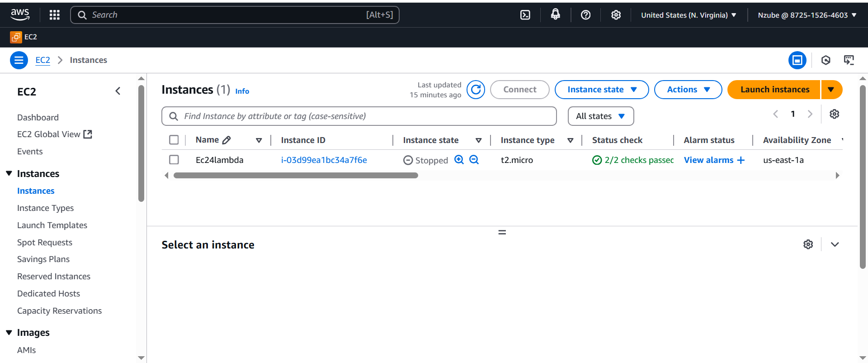
Task: Open details panel settings gear
Action: (808, 244)
